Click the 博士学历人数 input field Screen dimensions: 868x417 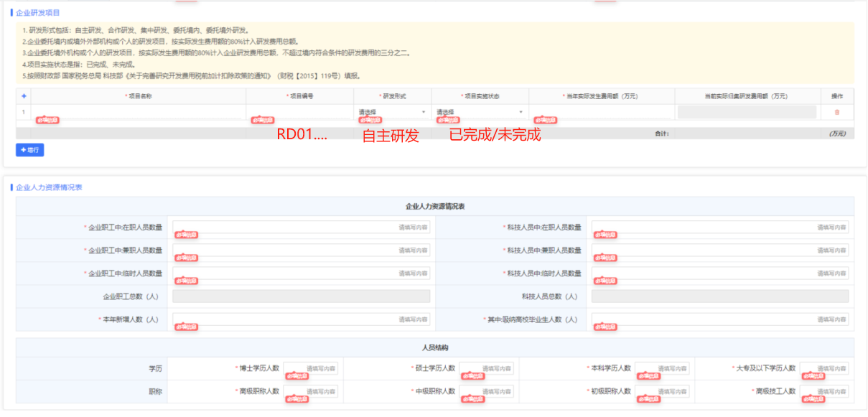(x=310, y=368)
